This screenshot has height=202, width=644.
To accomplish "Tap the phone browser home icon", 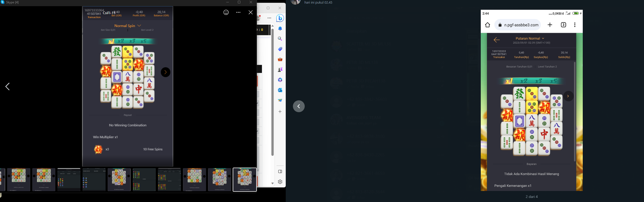I will (487, 25).
